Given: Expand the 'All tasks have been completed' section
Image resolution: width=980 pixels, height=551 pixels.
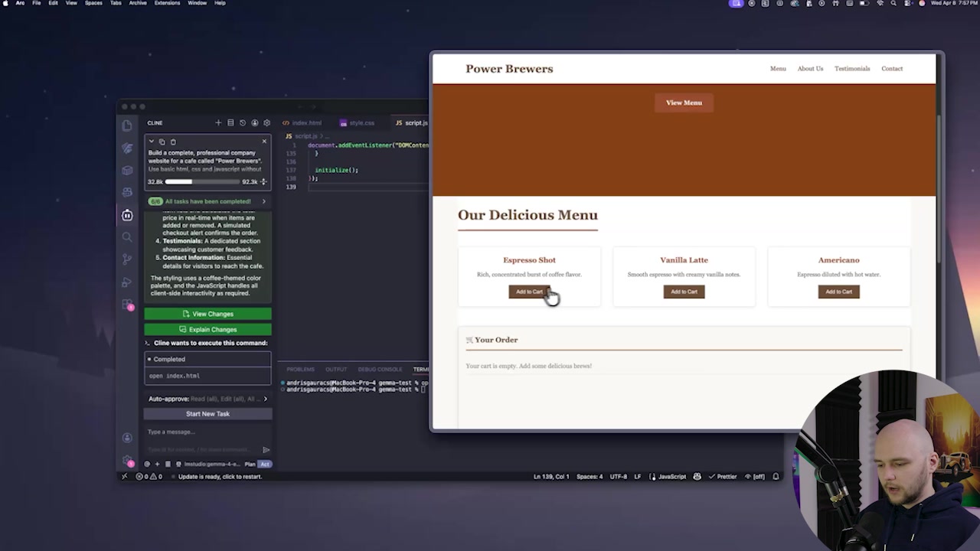Looking at the screenshot, I should click(264, 201).
